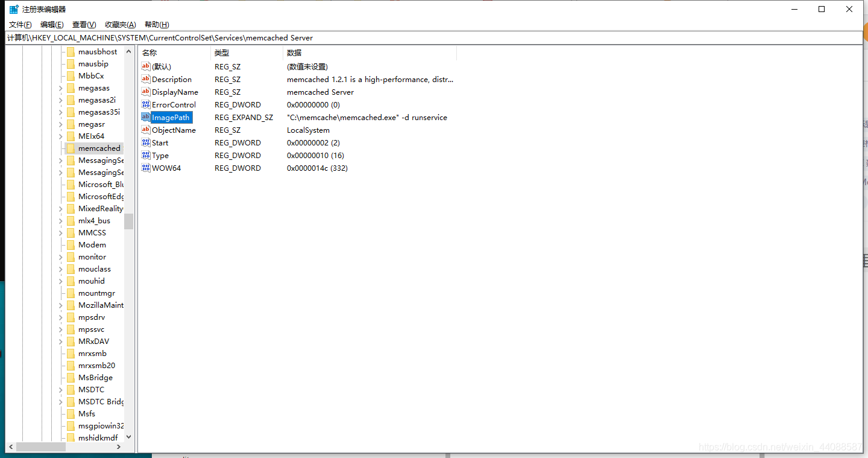
Task: Click the DWORD binary icon beside Start
Action: click(145, 142)
